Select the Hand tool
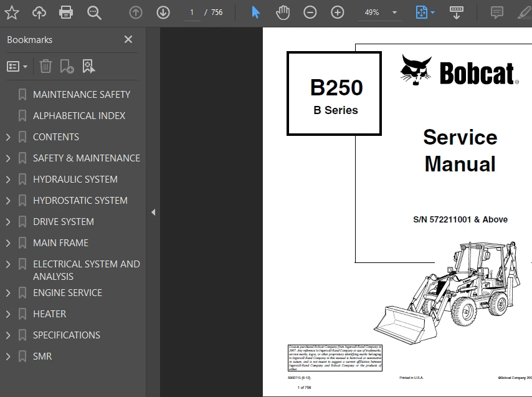 283,12
